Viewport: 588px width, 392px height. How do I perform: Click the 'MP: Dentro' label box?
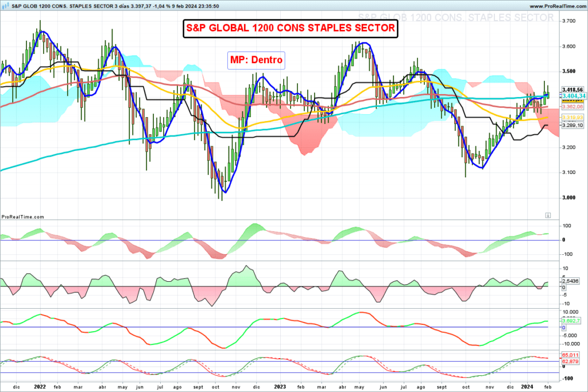pyautogui.click(x=256, y=60)
